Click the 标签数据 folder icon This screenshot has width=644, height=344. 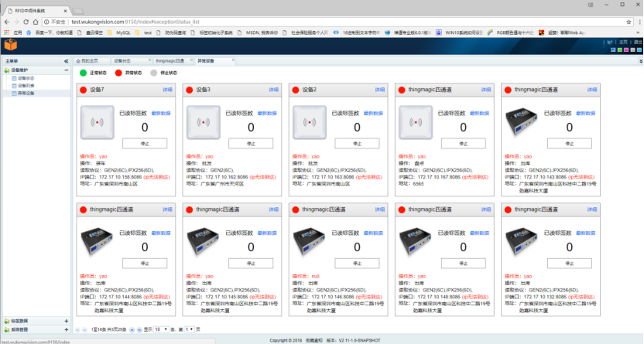click(6, 321)
